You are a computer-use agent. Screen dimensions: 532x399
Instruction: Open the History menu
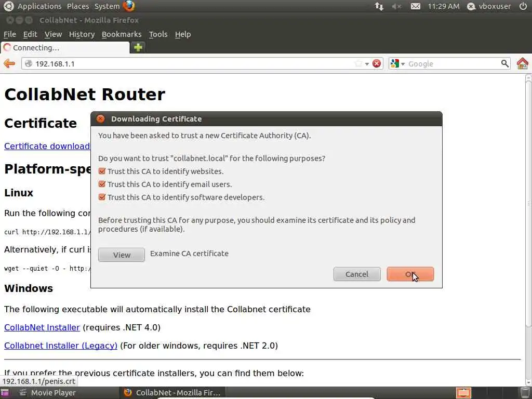click(82, 34)
